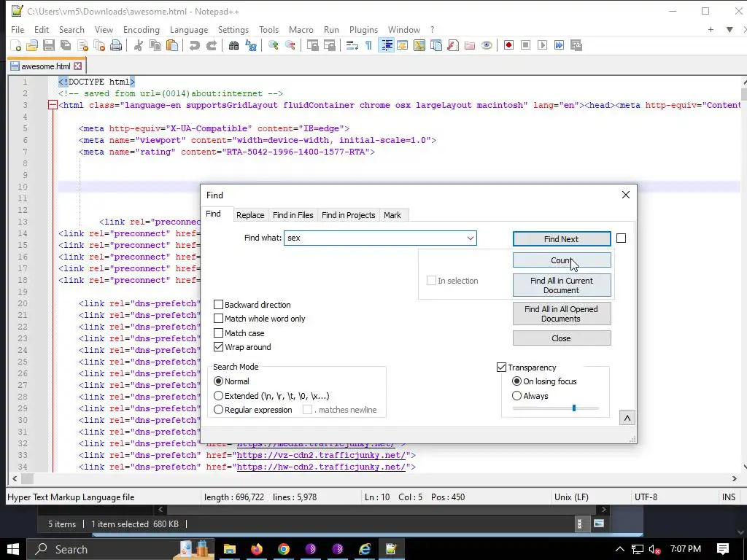Open the Windows Start menu
747x560 pixels.
coord(13,549)
